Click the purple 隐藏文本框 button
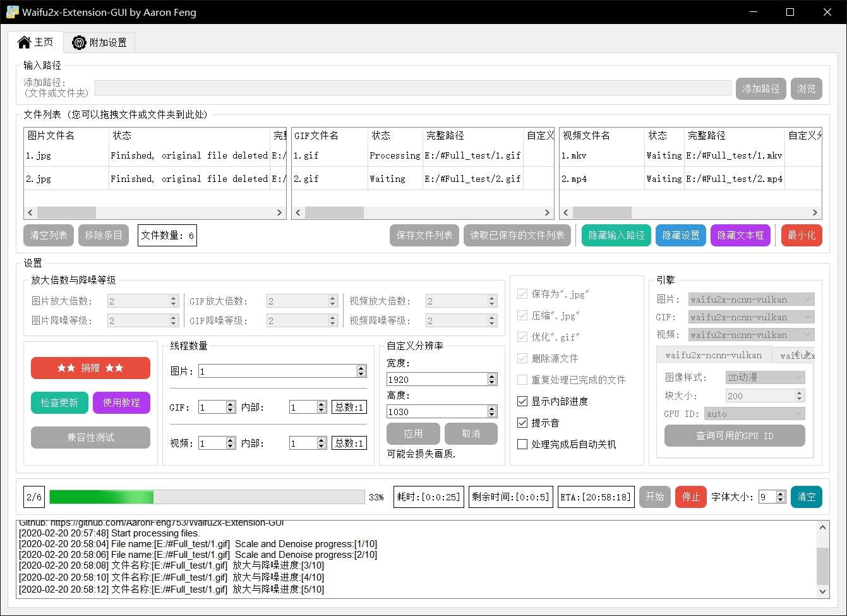The height and width of the screenshot is (616, 847). (741, 236)
